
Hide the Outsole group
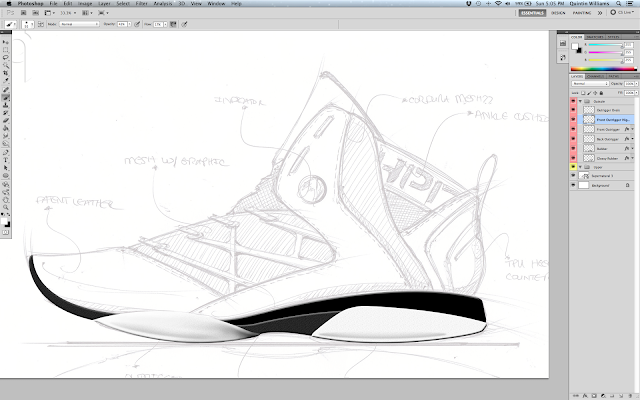click(573, 101)
